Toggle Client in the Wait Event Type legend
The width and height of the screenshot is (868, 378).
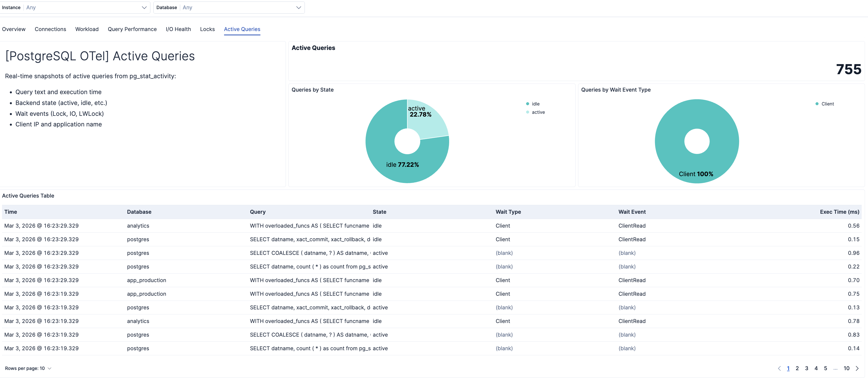[x=827, y=104]
